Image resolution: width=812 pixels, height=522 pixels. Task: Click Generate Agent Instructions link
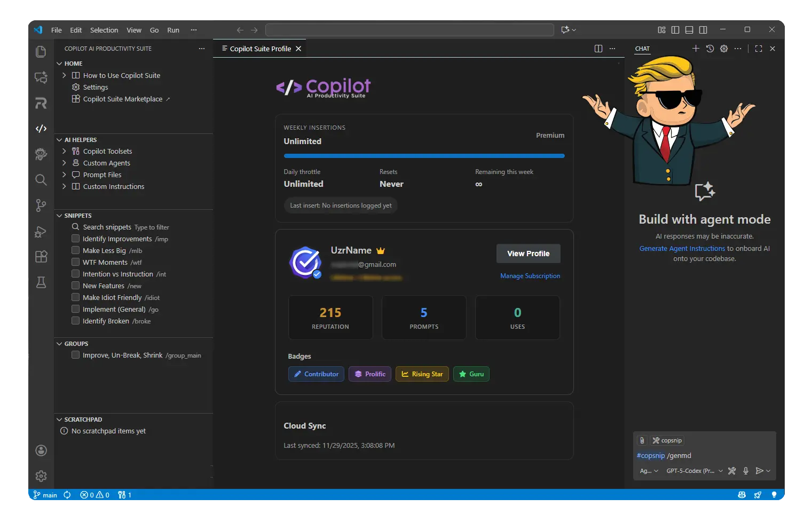tap(682, 248)
